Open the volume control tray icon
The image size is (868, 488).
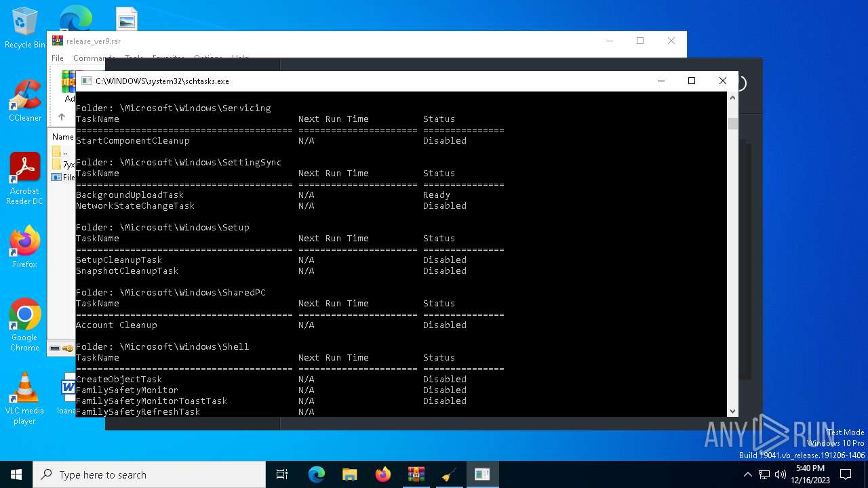(x=780, y=474)
